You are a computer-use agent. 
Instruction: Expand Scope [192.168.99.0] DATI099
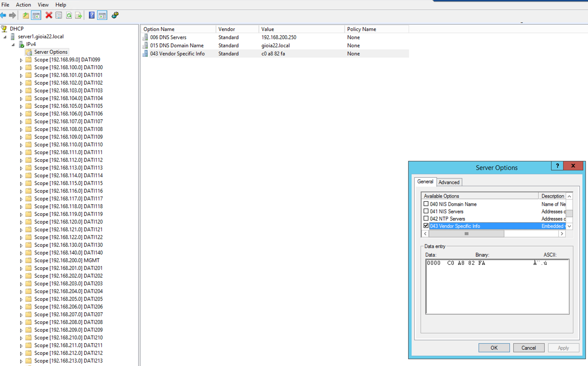click(x=21, y=60)
